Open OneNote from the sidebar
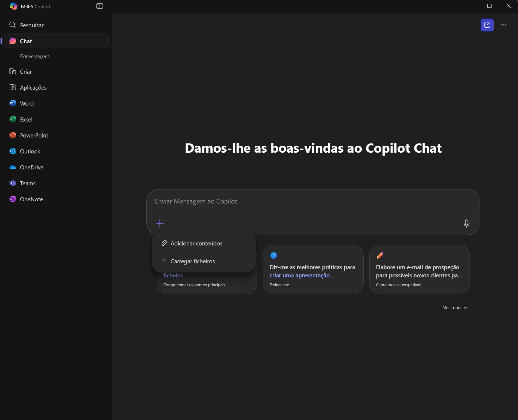The image size is (518, 420). (x=31, y=199)
